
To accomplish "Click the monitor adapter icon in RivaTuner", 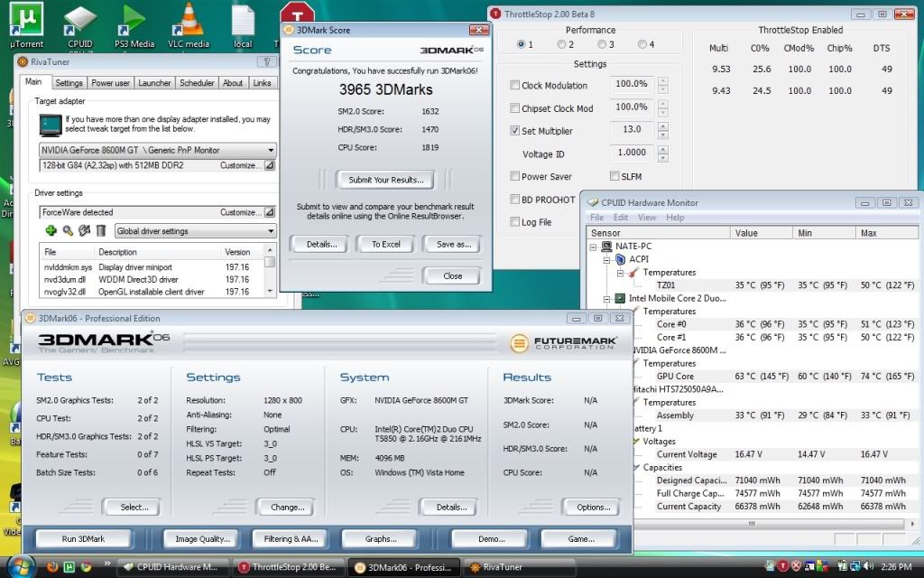I will point(51,125).
